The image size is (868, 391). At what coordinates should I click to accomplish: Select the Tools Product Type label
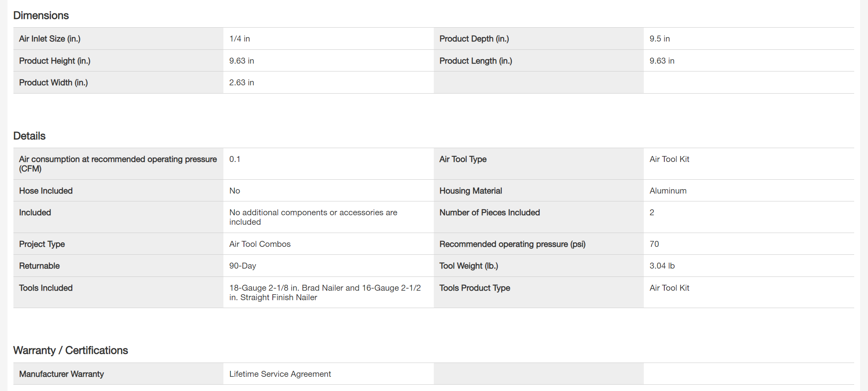(474, 288)
